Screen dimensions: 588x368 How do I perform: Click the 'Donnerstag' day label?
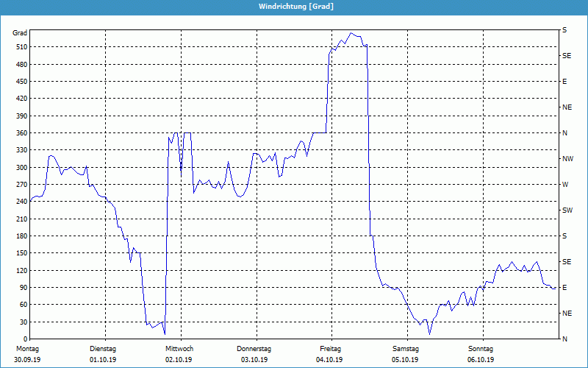tap(254, 349)
